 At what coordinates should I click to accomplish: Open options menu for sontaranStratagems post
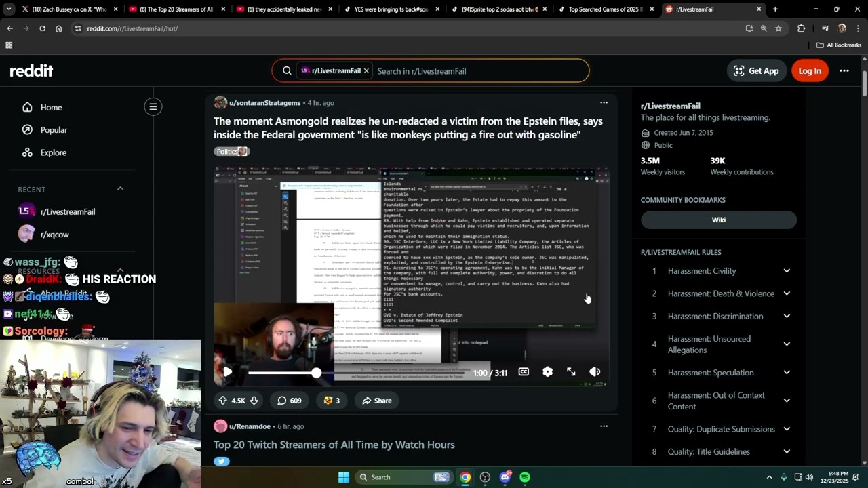pos(604,103)
